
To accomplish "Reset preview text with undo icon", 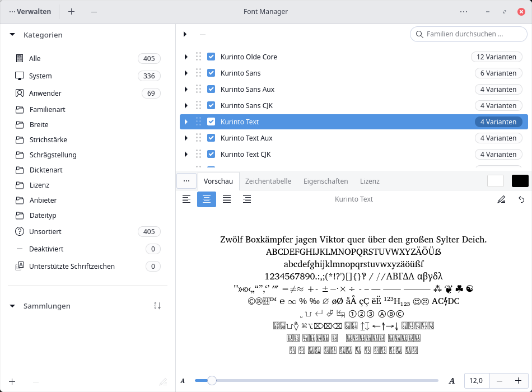I will click(521, 199).
